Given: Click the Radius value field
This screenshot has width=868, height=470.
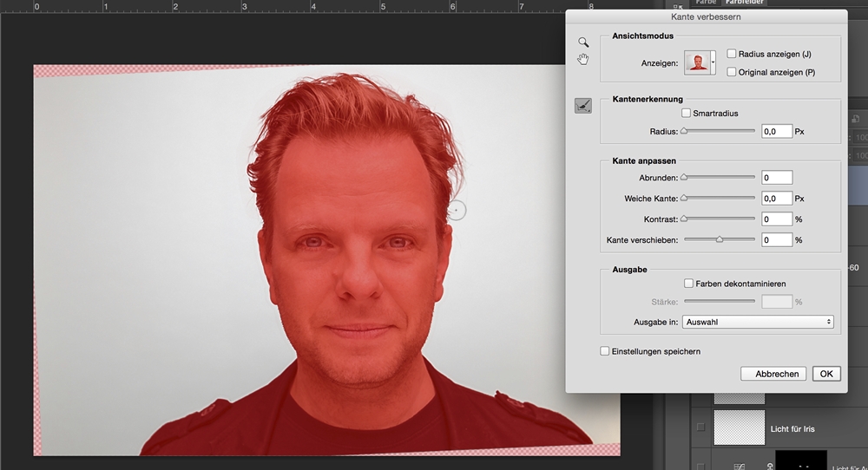Looking at the screenshot, I should coord(777,132).
